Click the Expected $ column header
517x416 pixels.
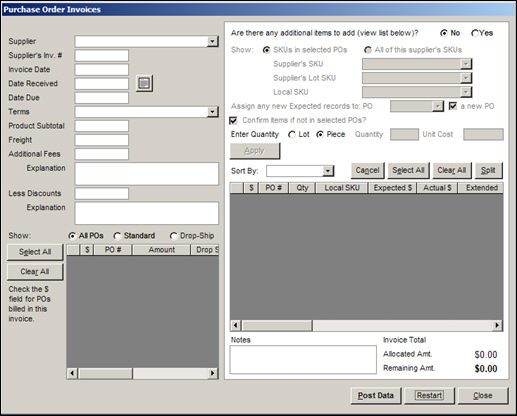(393, 188)
